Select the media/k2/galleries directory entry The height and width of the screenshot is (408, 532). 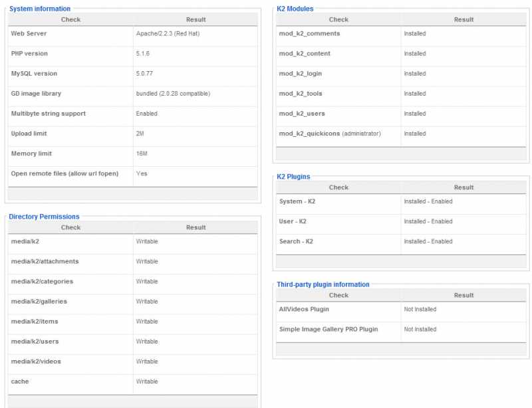tap(39, 302)
